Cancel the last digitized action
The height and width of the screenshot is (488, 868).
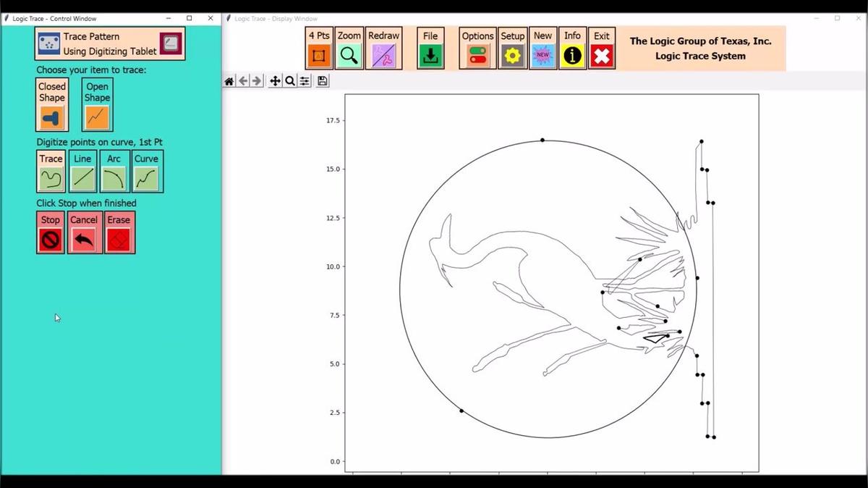tap(84, 232)
